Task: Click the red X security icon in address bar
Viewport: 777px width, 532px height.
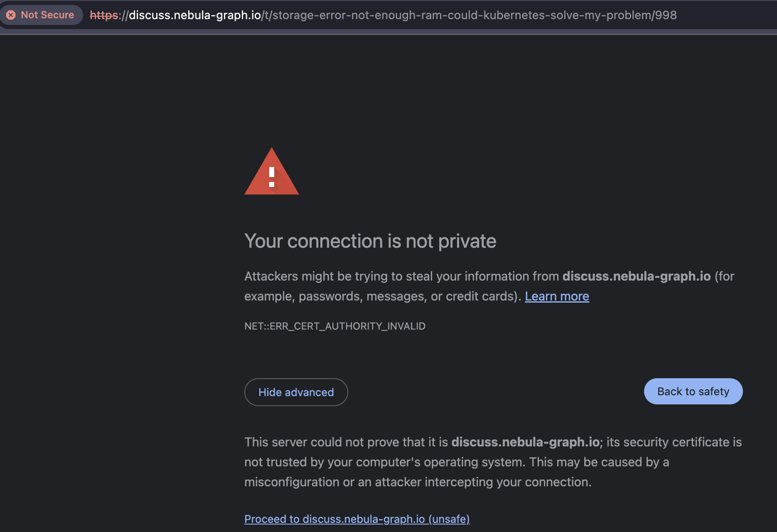Action: (x=11, y=15)
